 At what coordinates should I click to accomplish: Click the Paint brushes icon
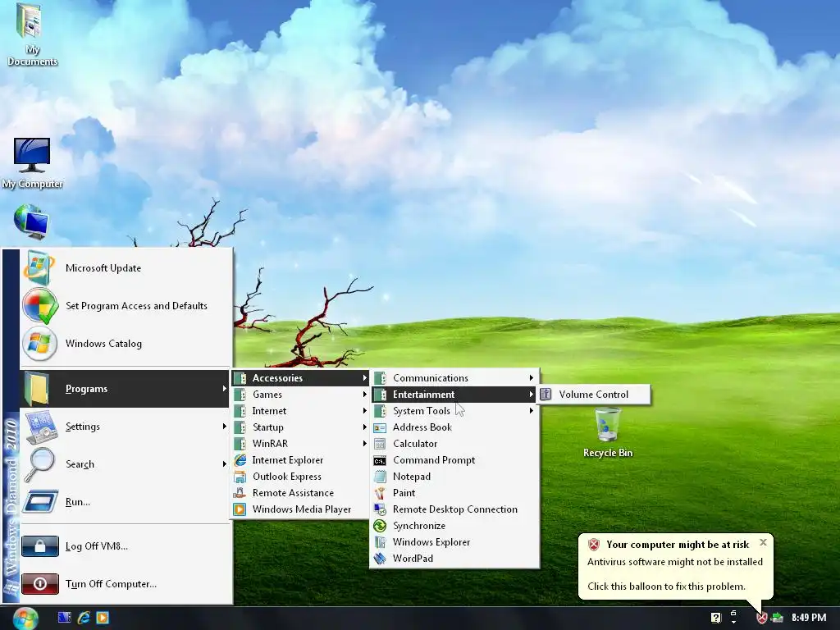380,493
